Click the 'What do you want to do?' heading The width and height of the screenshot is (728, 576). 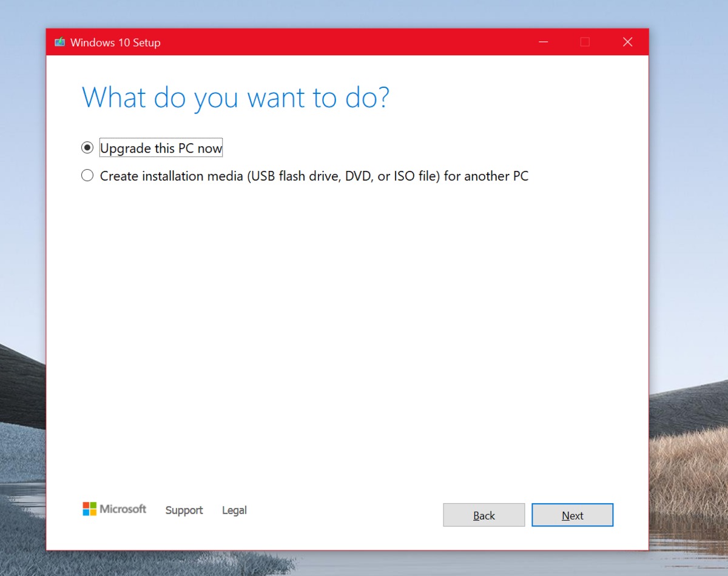coord(235,98)
